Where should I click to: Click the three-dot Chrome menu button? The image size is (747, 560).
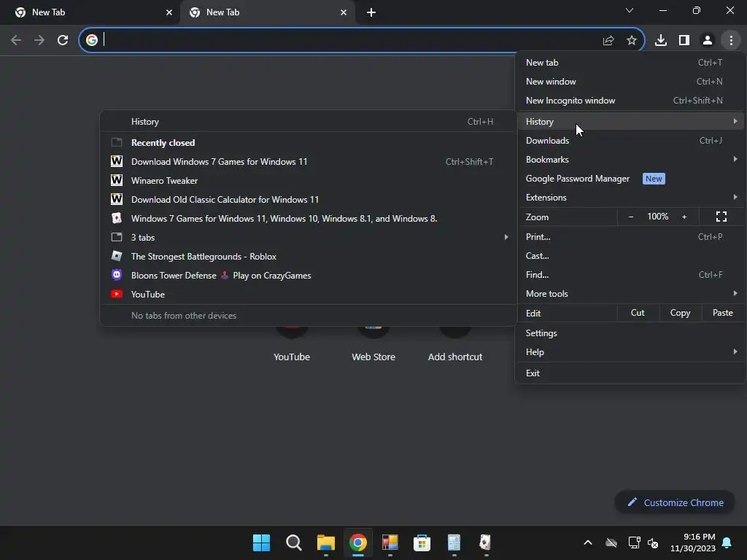point(731,40)
